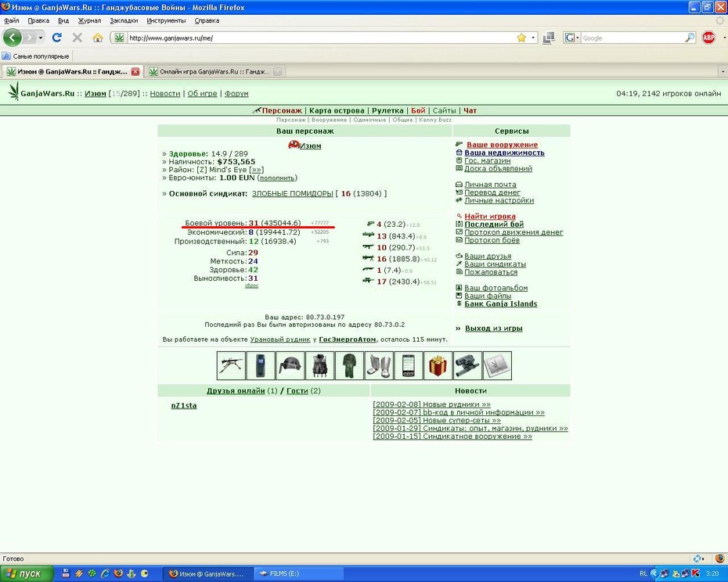
Task: Open the tab list dropdown arrow
Action: tap(723, 71)
